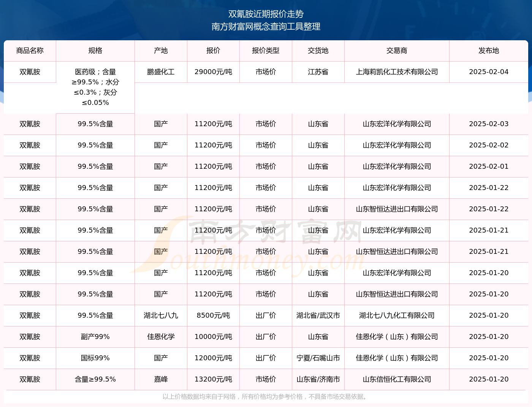The height and width of the screenshot is (407, 532).
Task: Click 双氰胺 in the 鹏盛化工 row
Action: [x=30, y=72]
